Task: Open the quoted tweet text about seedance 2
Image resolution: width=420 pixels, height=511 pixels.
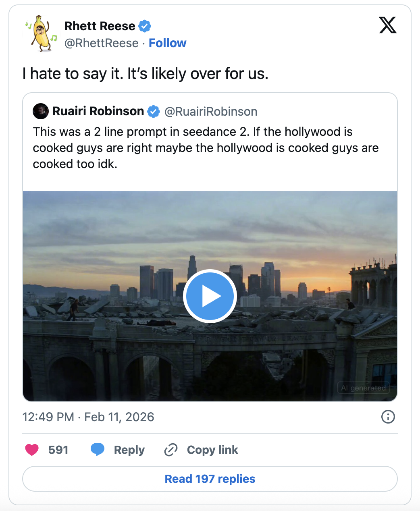Action: coord(206,148)
